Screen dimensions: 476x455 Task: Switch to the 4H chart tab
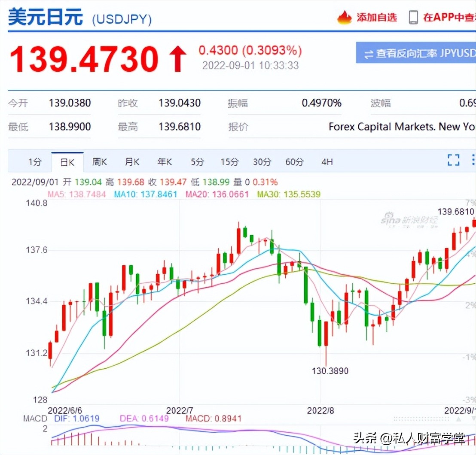pos(327,162)
